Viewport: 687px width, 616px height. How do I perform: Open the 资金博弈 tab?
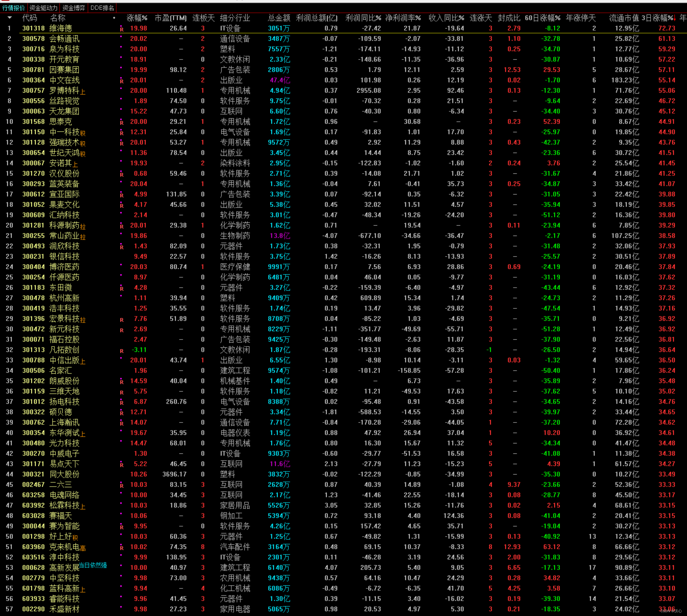74,8
